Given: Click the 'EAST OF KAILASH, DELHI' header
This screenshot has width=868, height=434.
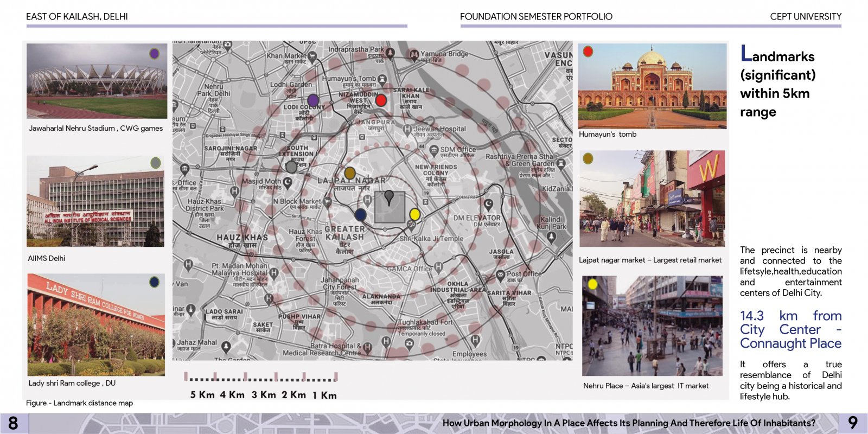Looking at the screenshot, I should tap(77, 17).
